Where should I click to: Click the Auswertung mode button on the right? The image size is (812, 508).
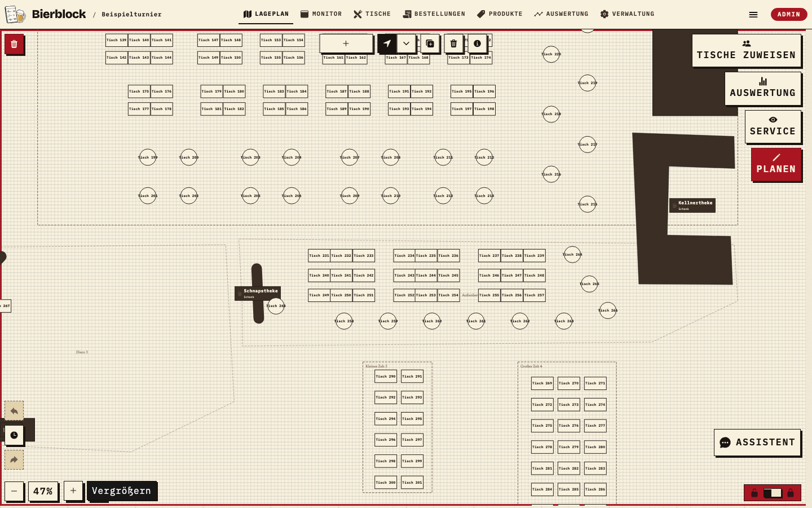763,88
